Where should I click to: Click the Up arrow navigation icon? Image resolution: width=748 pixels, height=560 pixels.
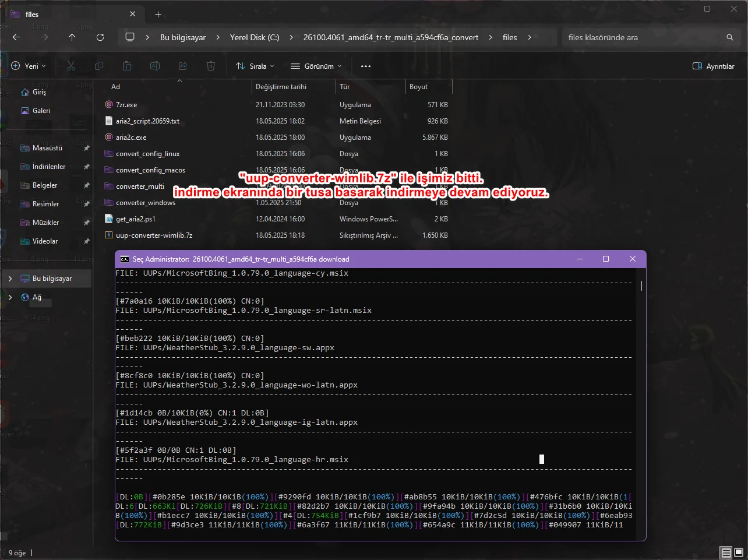point(72,37)
